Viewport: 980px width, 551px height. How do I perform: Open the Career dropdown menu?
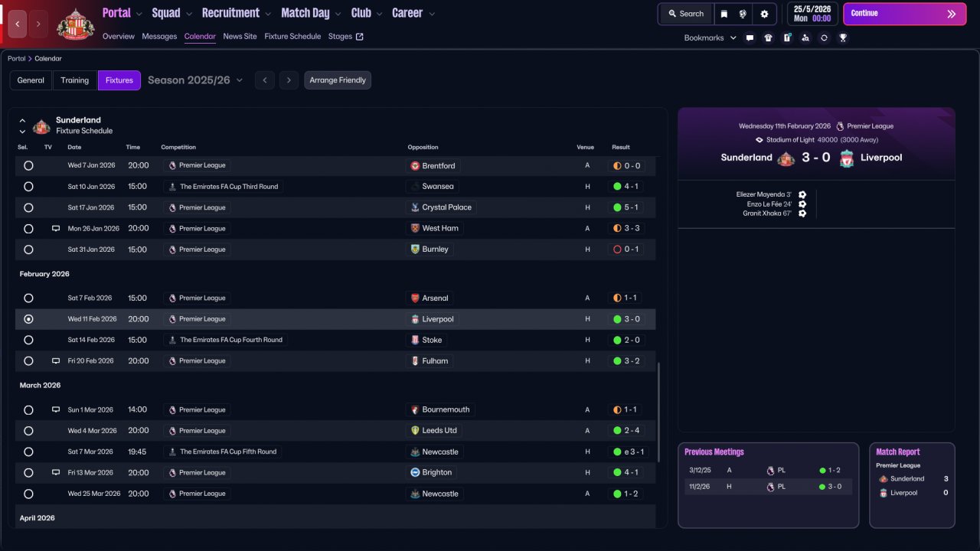click(x=413, y=13)
